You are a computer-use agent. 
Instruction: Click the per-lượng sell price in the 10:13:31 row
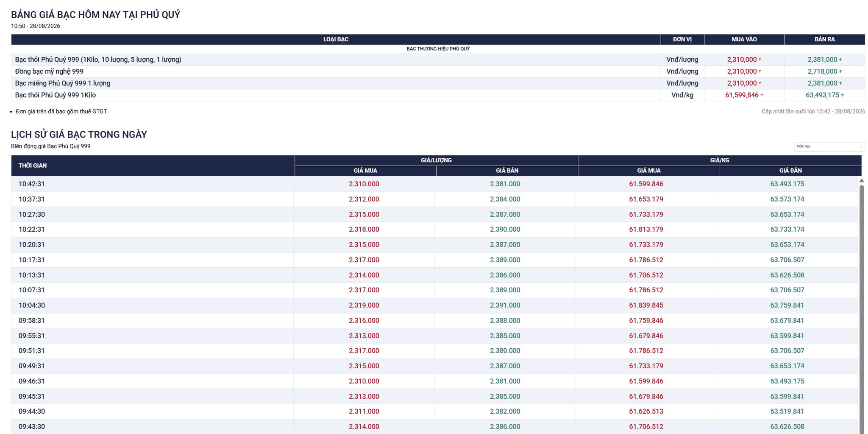[505, 275]
